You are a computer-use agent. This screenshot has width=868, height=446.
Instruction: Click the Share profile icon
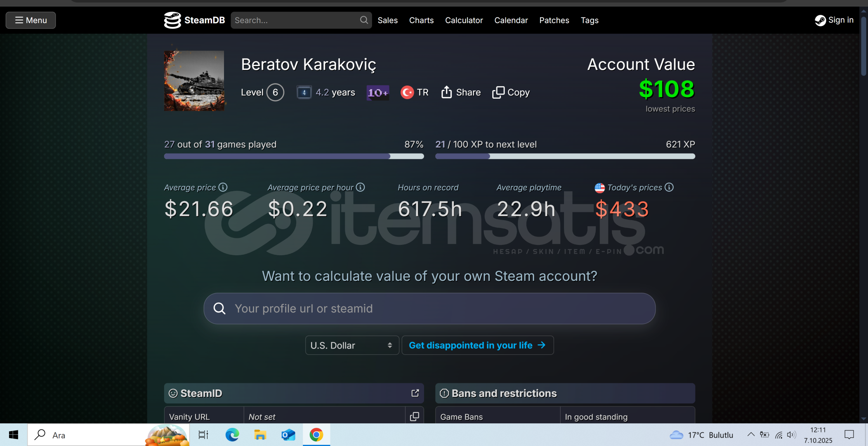[446, 92]
